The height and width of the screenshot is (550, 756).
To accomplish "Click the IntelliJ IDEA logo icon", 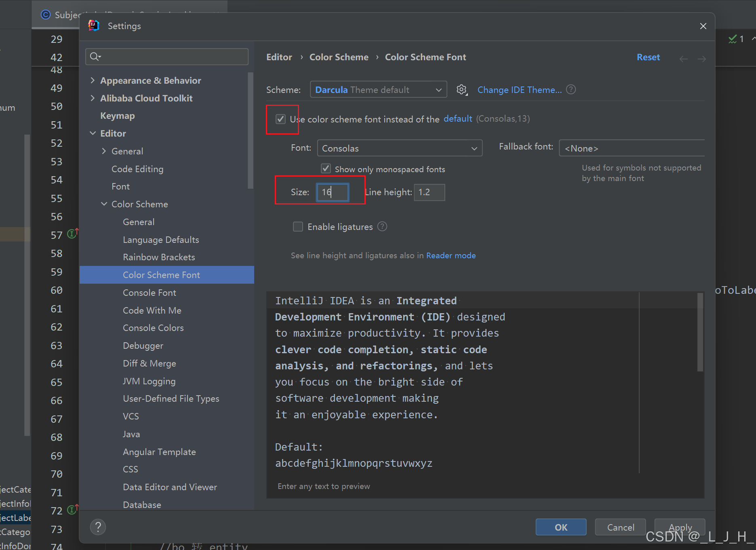I will [x=94, y=26].
